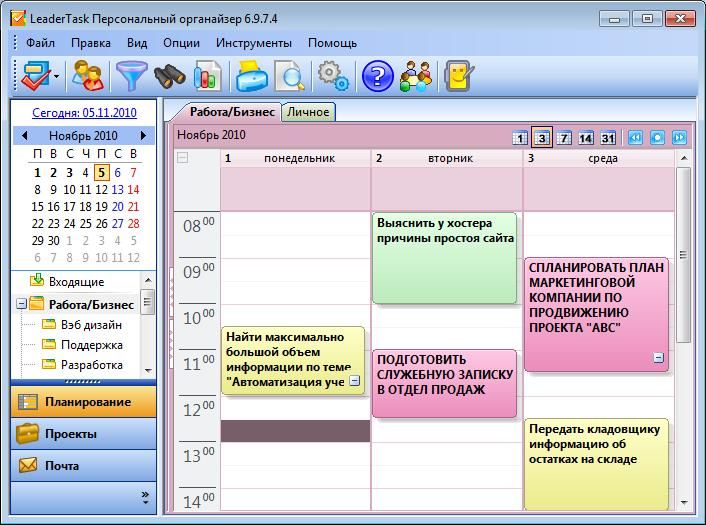Select the pink ПОДГОТОВИТЬ СЛУЖЕБНУЮ ЗАПИСКУ task card
The image size is (706, 525).
[445, 382]
